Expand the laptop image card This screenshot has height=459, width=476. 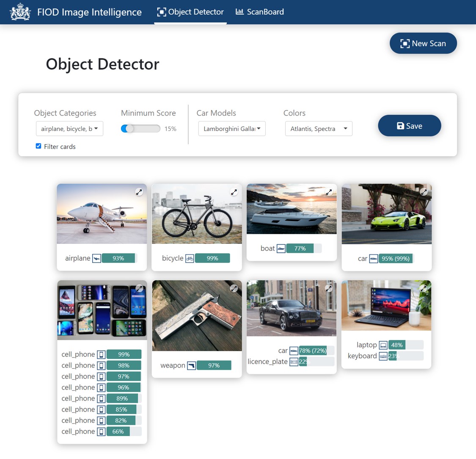424,288
